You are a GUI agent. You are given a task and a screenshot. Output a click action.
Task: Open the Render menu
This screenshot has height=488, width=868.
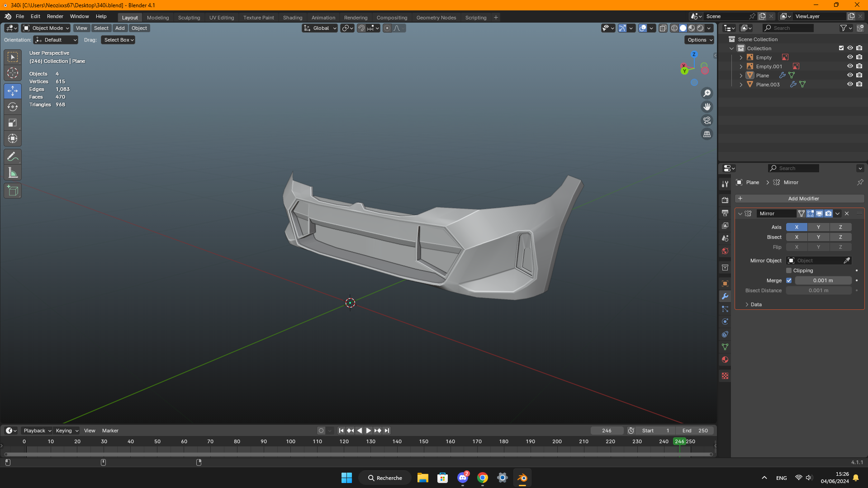pyautogui.click(x=55, y=16)
